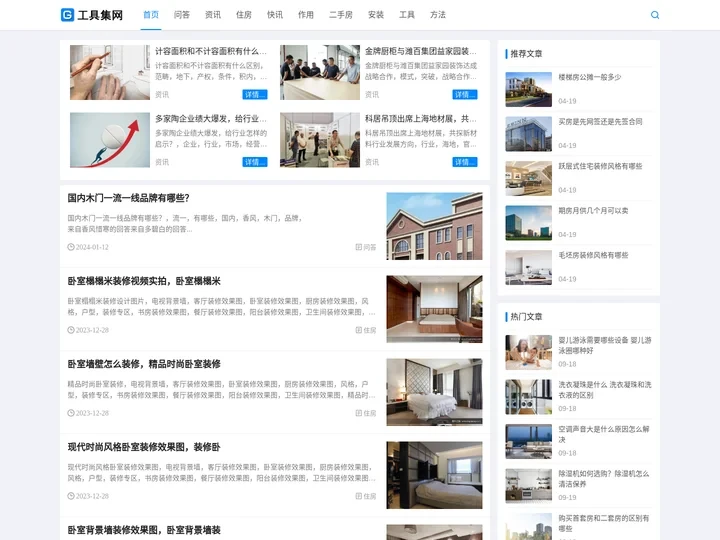720x540 pixels.
Task: Open the exhibition booth thumbnail
Action: (320, 140)
